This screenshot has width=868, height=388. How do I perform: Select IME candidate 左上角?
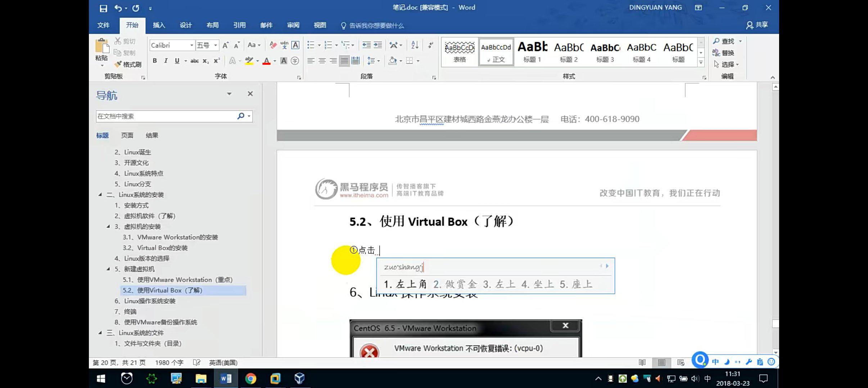pos(405,284)
